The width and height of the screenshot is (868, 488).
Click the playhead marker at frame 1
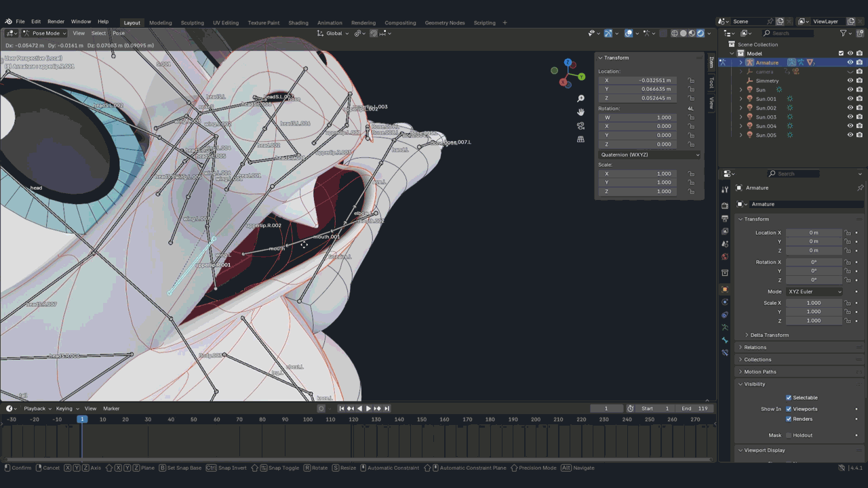click(82, 420)
